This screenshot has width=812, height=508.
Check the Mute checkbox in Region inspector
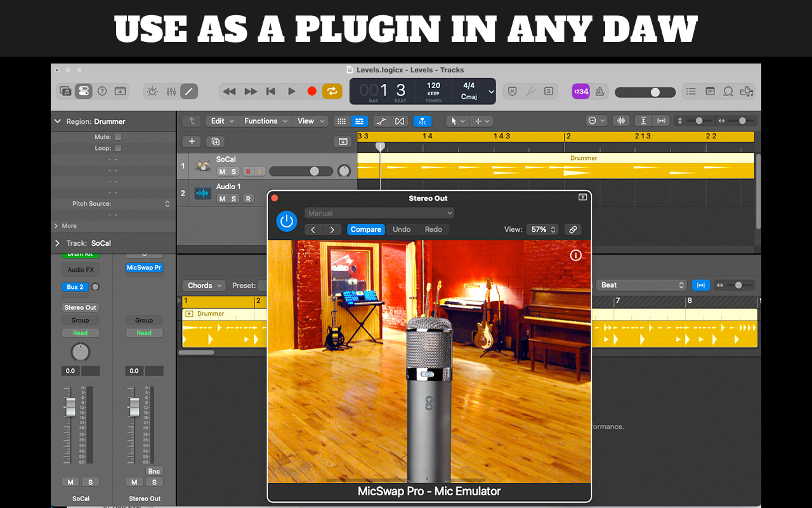pos(118,137)
